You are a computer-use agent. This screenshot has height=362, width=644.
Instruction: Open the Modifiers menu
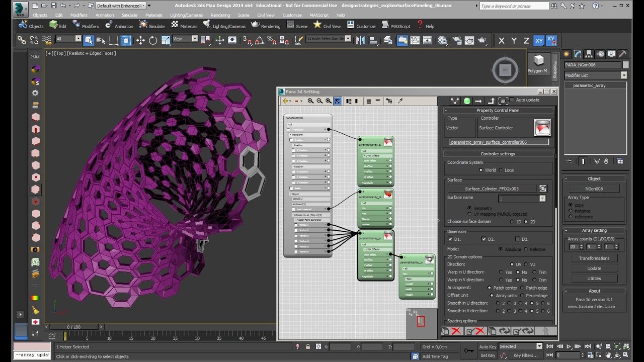(79, 15)
